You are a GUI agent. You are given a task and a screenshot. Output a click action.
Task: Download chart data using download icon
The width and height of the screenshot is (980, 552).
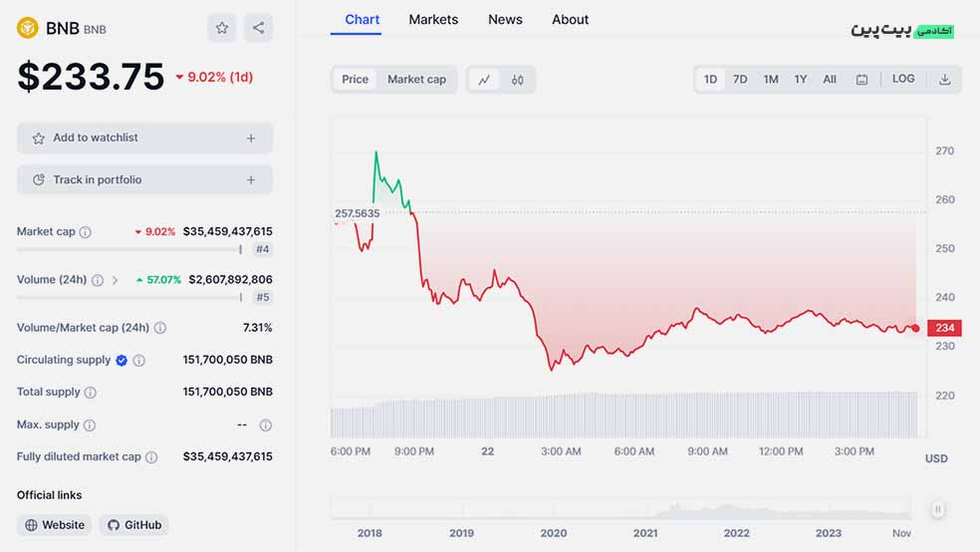(x=944, y=80)
